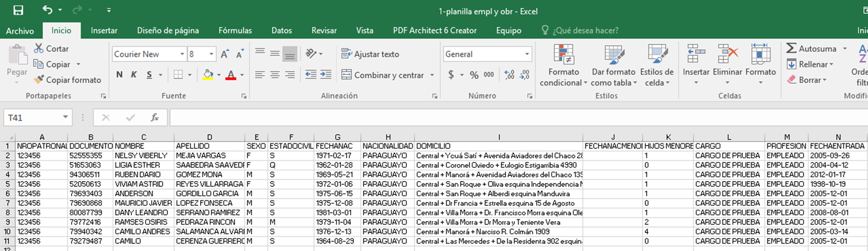Screen dimensions: 868x251
Task: Click the Autosuma button
Action: tap(811, 49)
